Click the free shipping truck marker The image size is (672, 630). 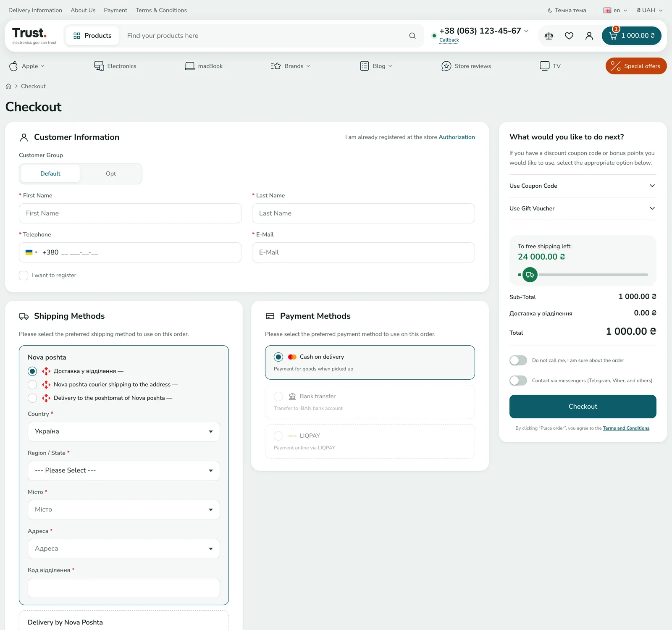[x=530, y=275]
